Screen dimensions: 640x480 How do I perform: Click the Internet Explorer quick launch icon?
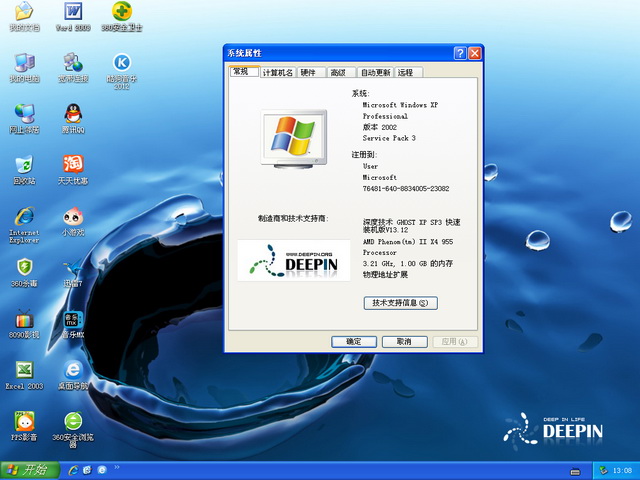(x=73, y=470)
